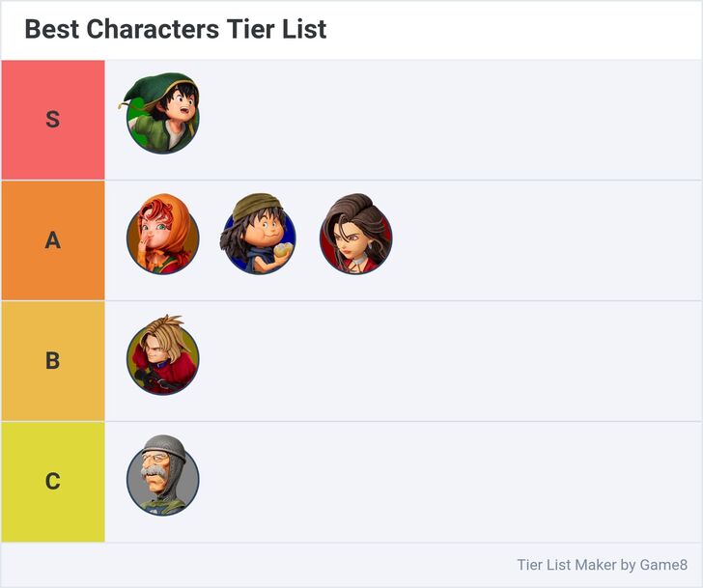Click blank space right of A tier characters

541,240
